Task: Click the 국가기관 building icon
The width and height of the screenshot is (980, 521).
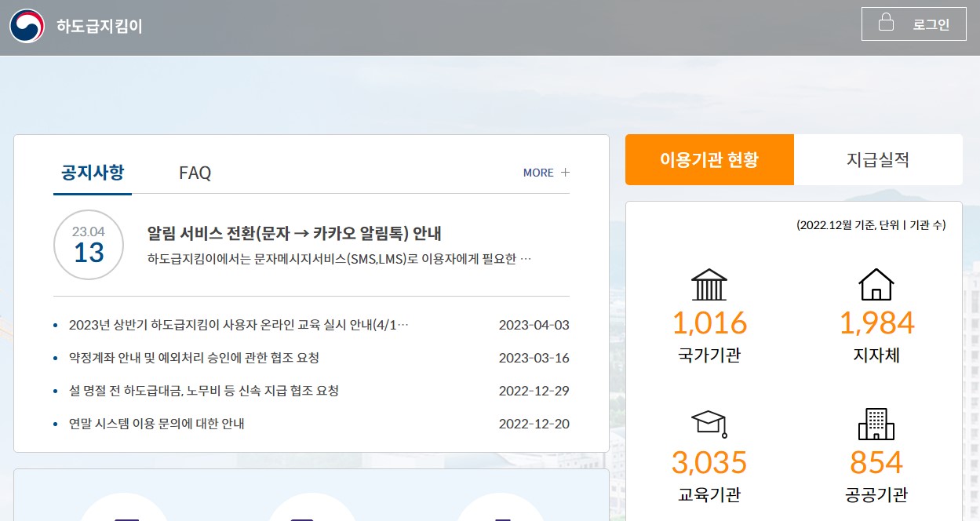Action: (709, 285)
